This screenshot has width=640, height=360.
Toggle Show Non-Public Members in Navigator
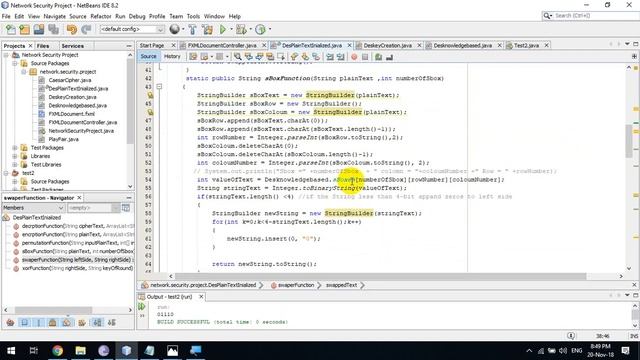coord(53,323)
